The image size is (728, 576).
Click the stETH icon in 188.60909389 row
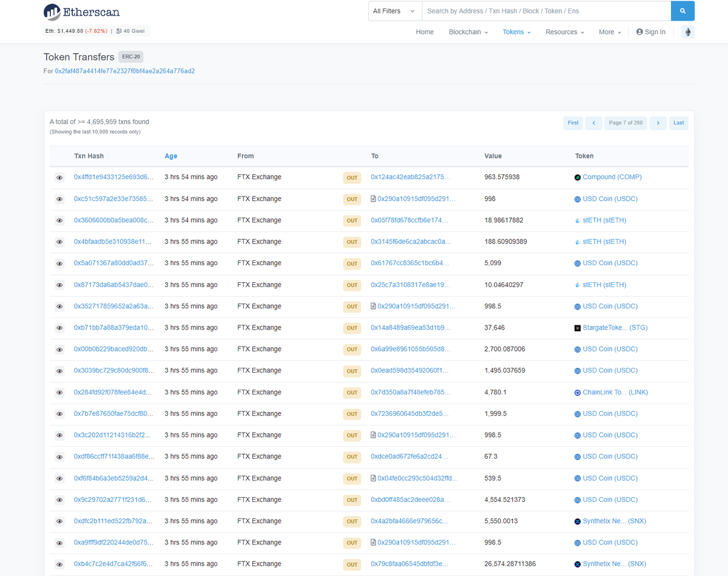578,242
